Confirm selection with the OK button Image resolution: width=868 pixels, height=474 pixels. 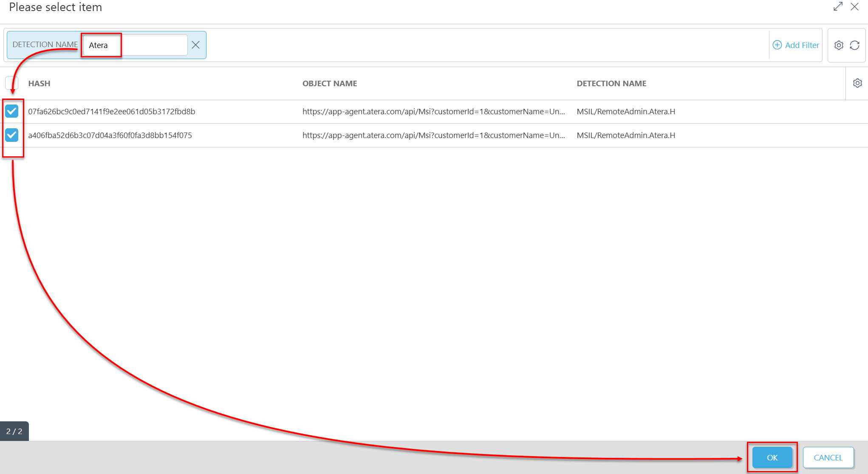772,457
